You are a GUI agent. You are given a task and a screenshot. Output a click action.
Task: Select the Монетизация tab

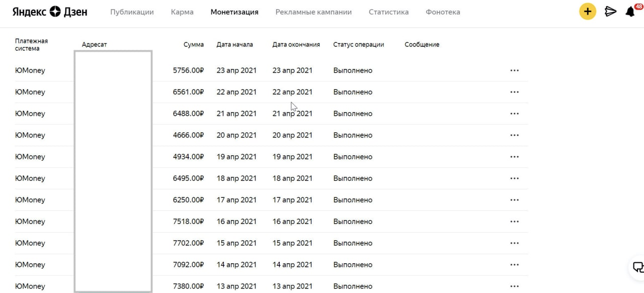click(x=234, y=12)
